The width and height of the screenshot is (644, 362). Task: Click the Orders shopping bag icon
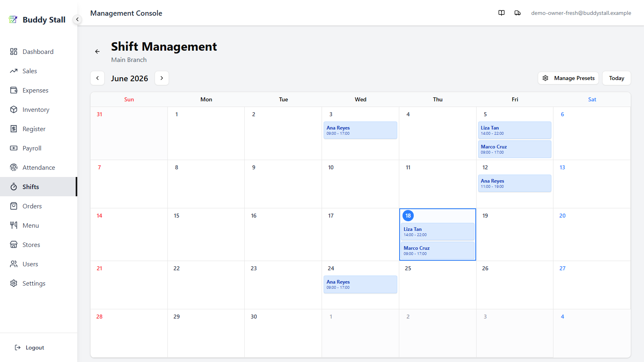pos(14,206)
